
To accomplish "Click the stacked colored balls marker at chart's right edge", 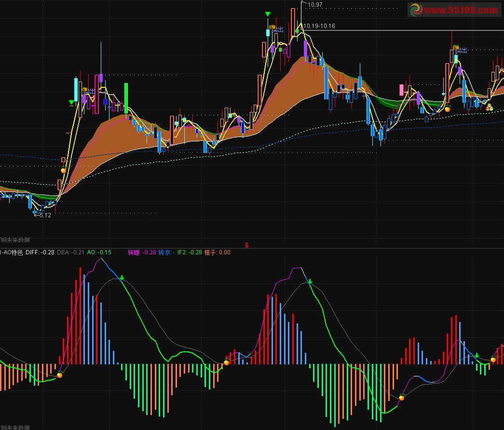I will (489, 108).
